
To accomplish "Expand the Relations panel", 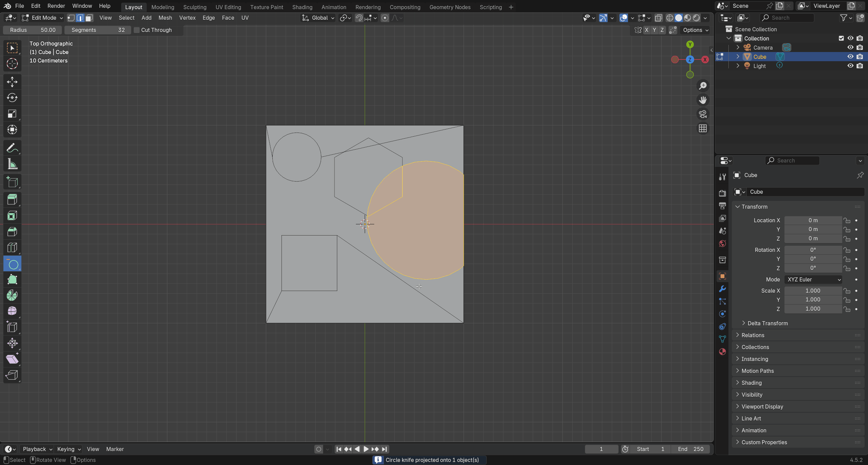I will [754, 335].
